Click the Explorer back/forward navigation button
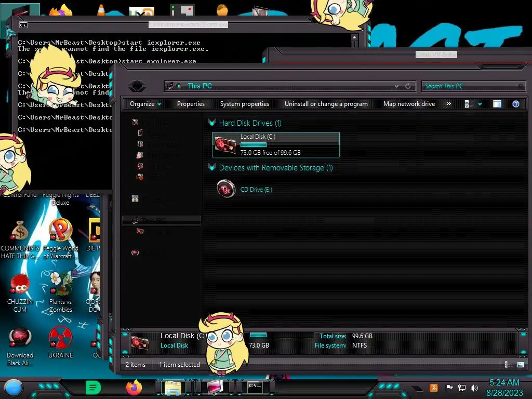Image resolution: width=532 pixels, height=399 pixels. click(137, 86)
